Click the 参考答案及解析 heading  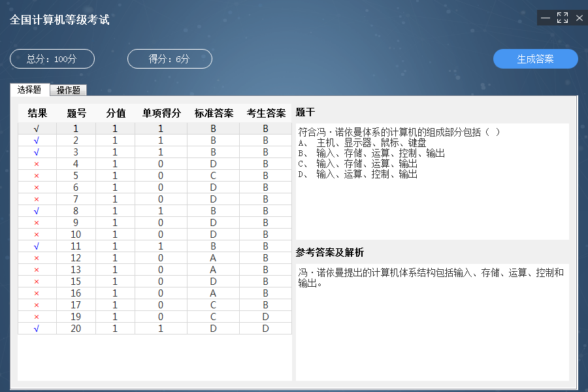[x=330, y=252]
